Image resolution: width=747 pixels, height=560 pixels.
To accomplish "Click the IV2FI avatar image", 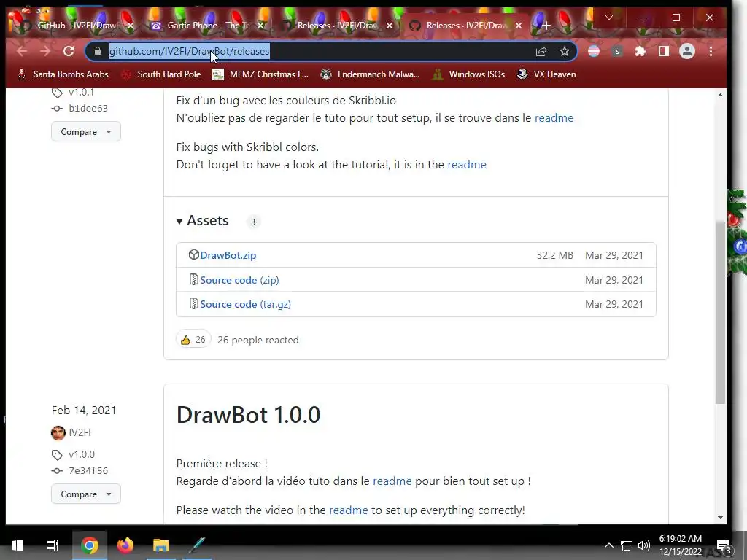I will point(58,433).
